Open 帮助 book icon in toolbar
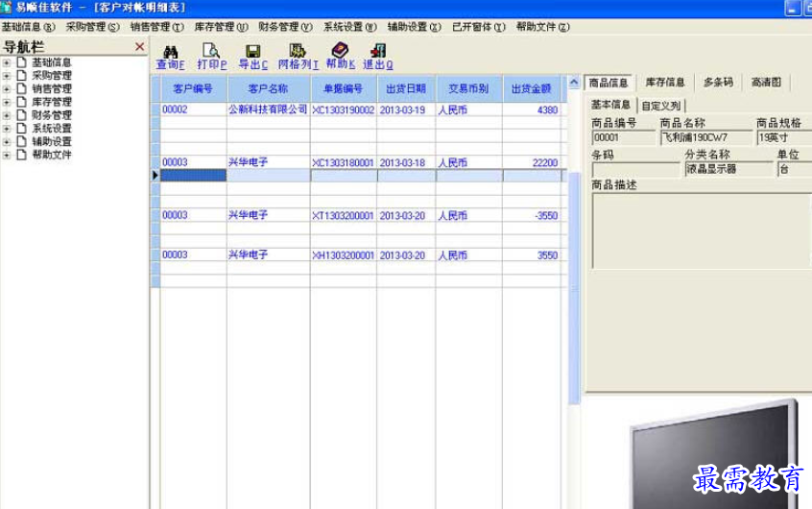This screenshot has width=812, height=509. pos(340,50)
